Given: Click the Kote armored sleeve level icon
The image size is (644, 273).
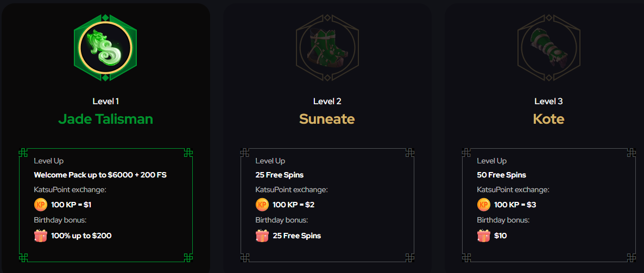Looking at the screenshot, I should point(549,47).
